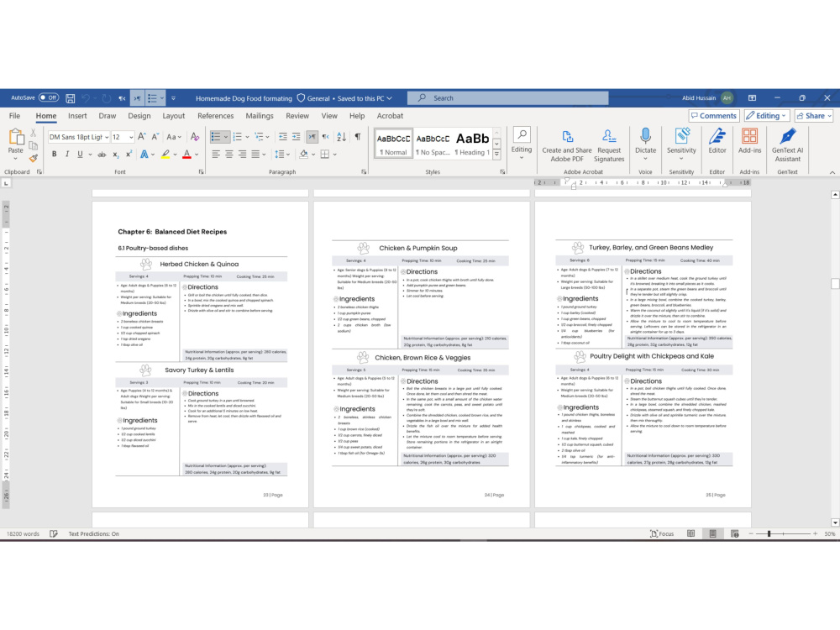Apply the yellow text highlight color
The width and height of the screenshot is (840, 630).
coord(165,155)
